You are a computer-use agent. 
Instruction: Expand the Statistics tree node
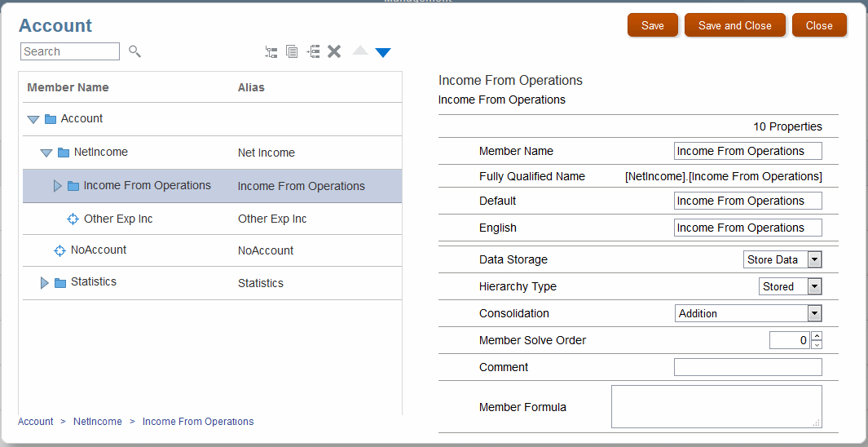(x=45, y=283)
